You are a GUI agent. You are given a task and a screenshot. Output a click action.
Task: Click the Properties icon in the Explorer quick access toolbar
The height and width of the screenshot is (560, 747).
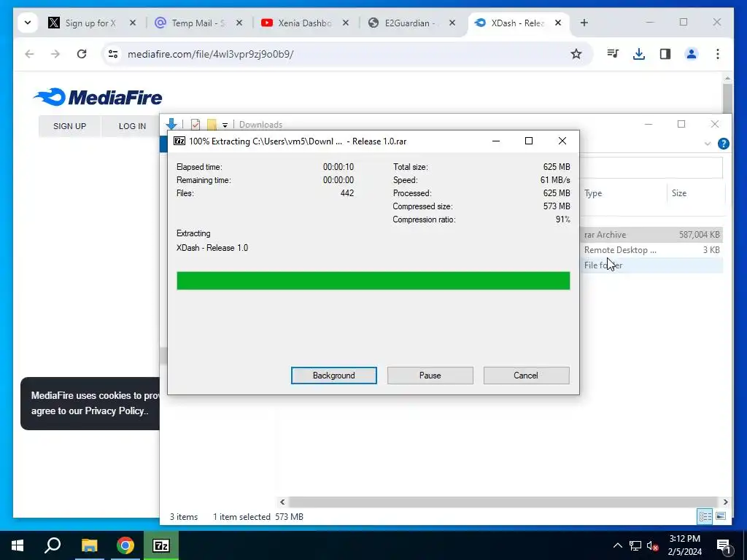(196, 124)
